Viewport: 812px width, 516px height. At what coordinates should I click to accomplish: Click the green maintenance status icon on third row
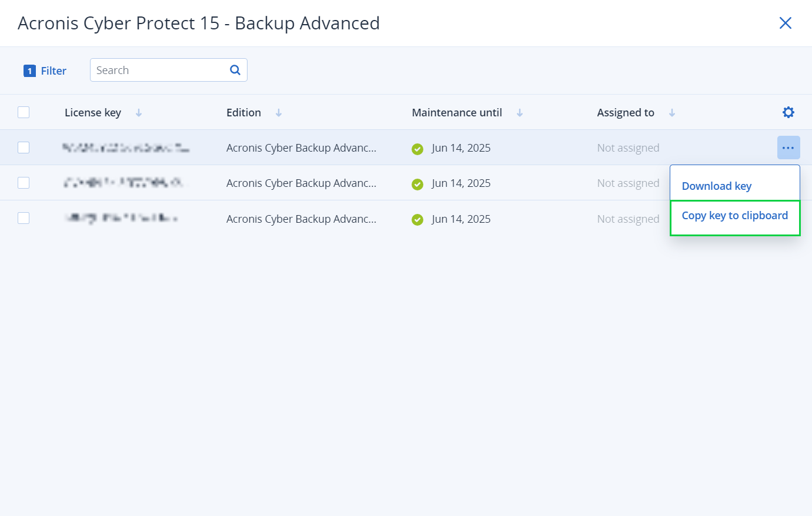417,220
